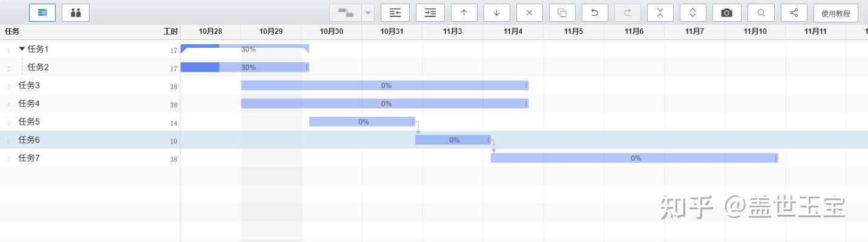Outdent the selected task

tap(395, 13)
